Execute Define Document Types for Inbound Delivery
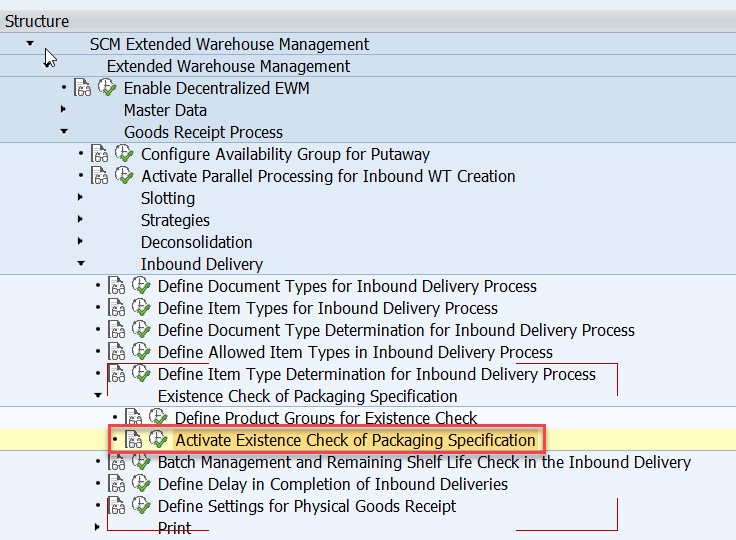The image size is (736, 540). click(x=141, y=286)
